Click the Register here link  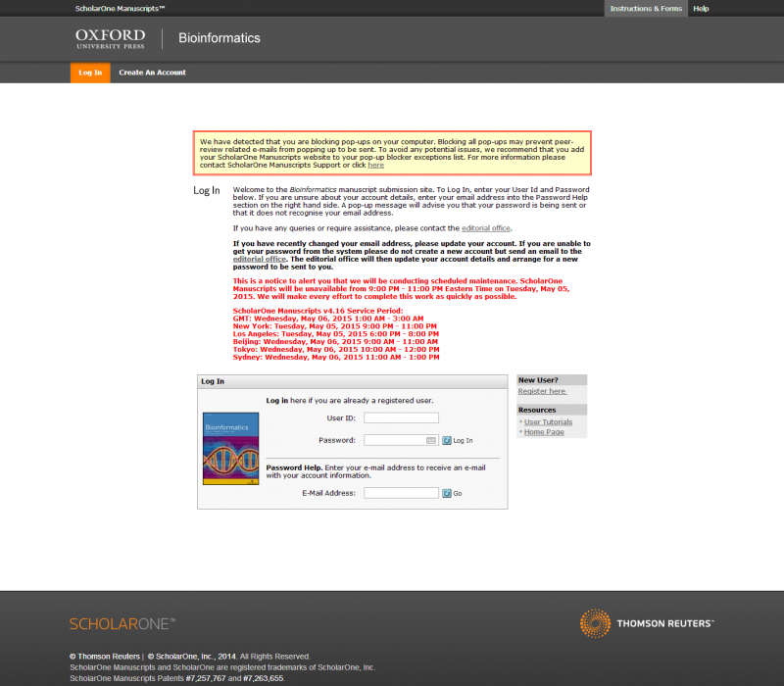(542, 391)
